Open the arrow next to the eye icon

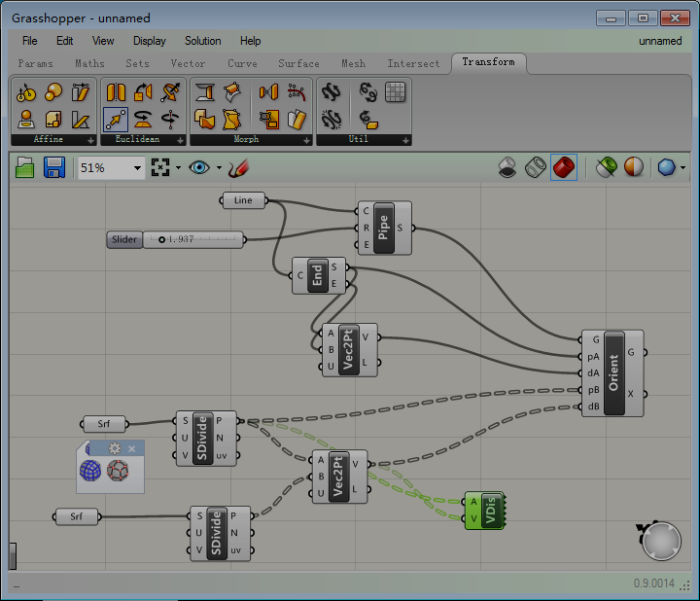[x=219, y=168]
